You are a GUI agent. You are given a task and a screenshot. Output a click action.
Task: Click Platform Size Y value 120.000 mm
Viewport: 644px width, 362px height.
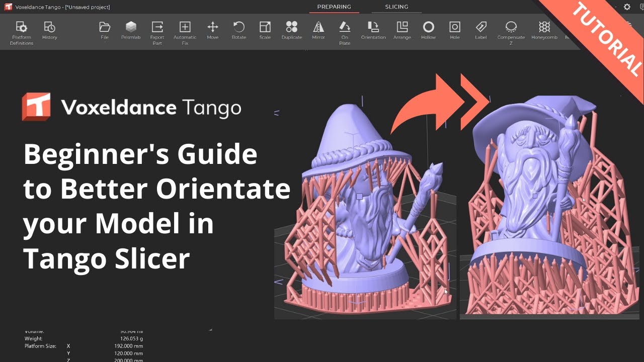[x=128, y=353]
